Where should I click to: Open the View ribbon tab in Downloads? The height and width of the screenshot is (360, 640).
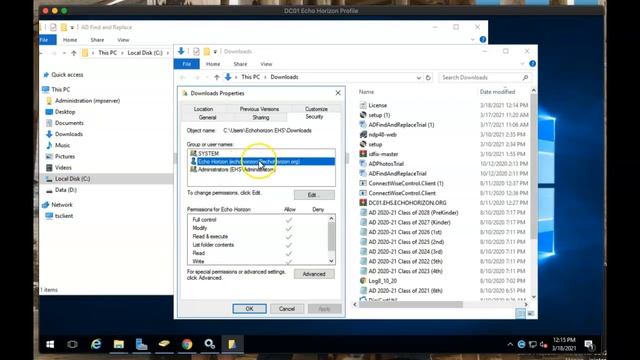[266, 64]
